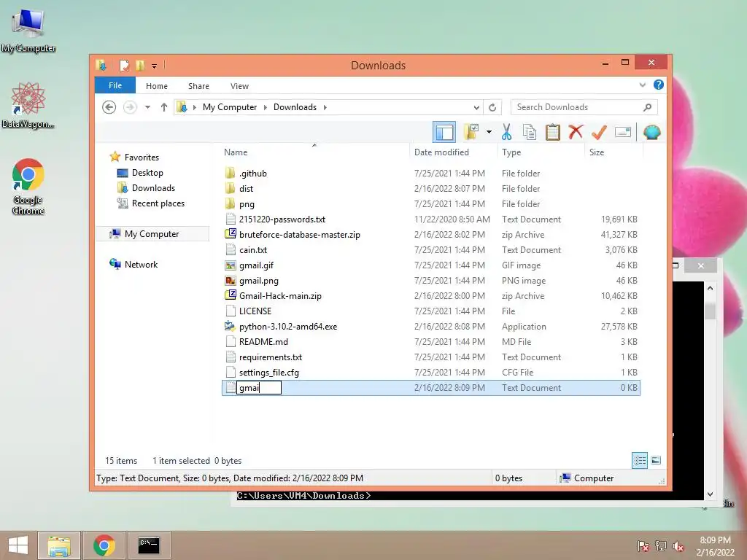Open the recent locations dropdown arrow
This screenshot has width=747, height=560.
coord(147,107)
